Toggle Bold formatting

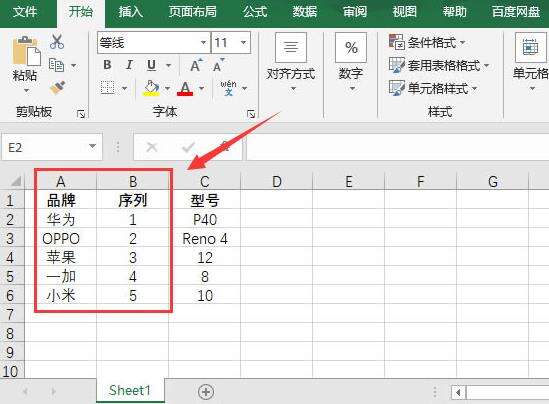point(107,65)
